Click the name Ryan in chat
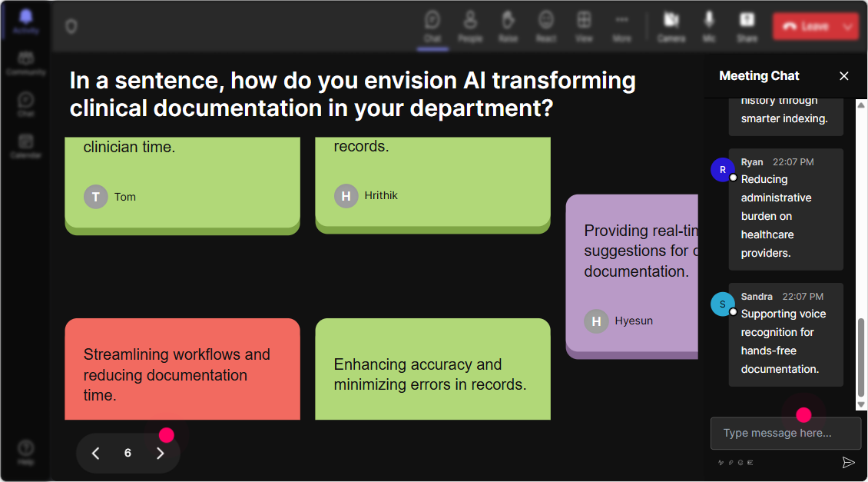This screenshot has width=868, height=482. pos(752,161)
